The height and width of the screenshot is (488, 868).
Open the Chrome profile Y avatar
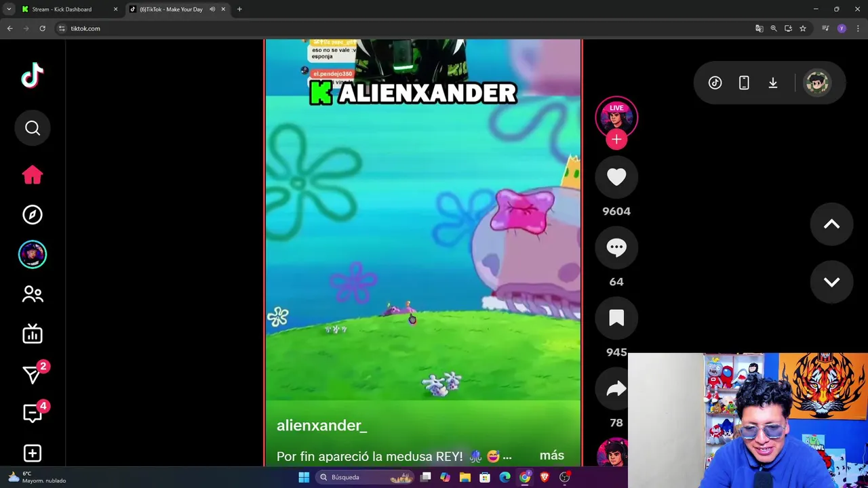click(x=842, y=28)
